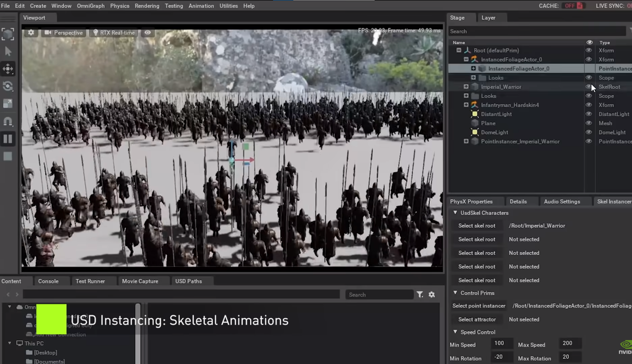Viewport: 632px width, 364px height.
Task: Open the Physics menu
Action: pos(120,6)
